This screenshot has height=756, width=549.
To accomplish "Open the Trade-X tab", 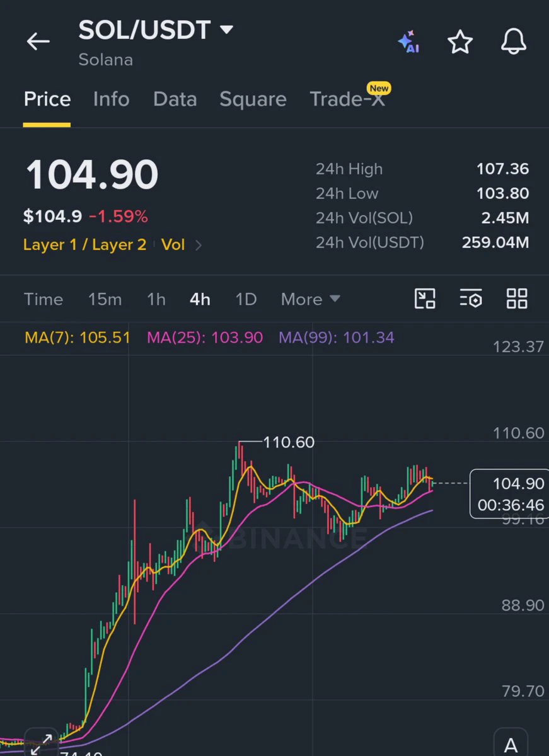I will coord(347,99).
